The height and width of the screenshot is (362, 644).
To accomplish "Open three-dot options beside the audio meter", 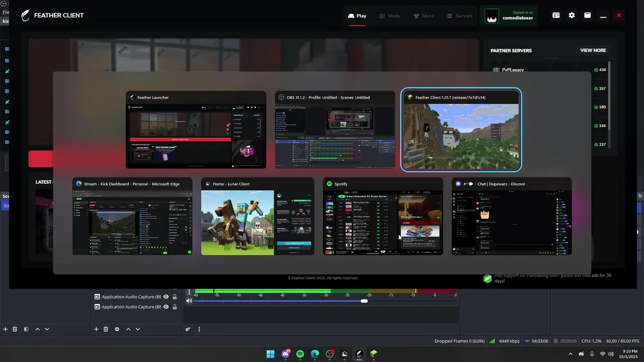I will 189,292.
